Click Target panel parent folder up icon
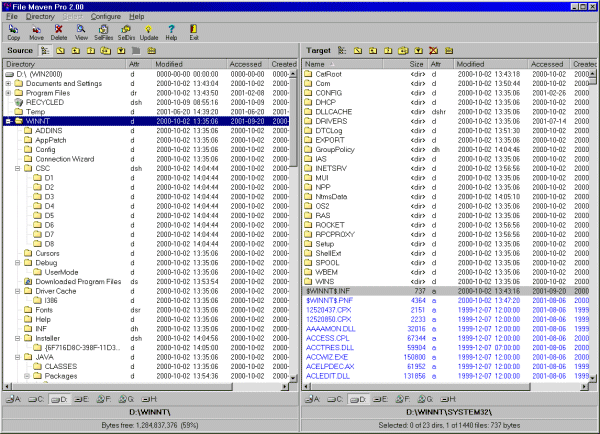The height and width of the screenshot is (434, 600). (x=388, y=51)
